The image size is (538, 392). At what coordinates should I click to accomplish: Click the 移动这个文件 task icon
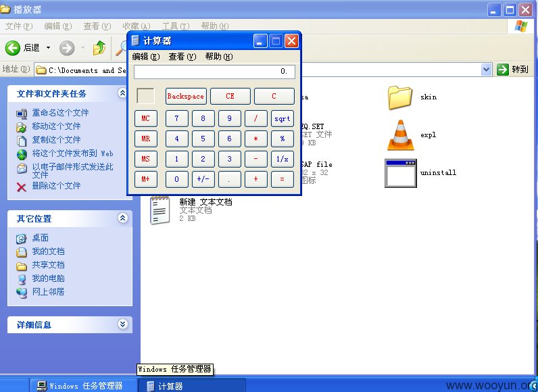[x=22, y=127]
